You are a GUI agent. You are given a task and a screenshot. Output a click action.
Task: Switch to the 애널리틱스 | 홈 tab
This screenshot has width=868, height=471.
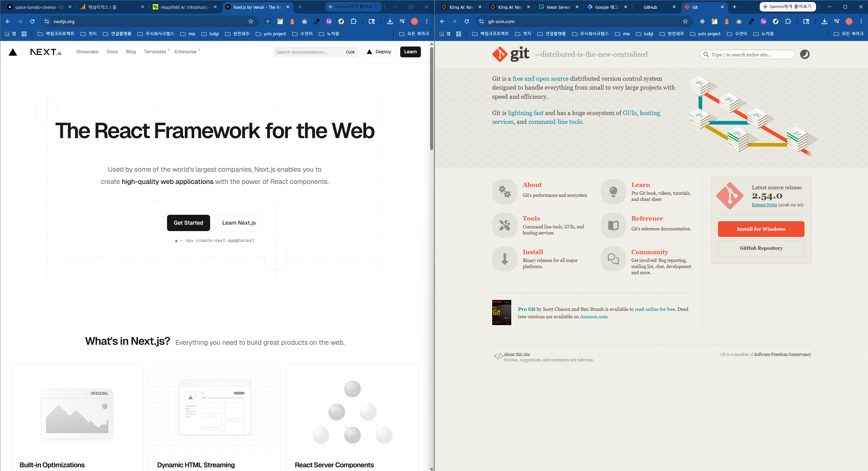112,7
